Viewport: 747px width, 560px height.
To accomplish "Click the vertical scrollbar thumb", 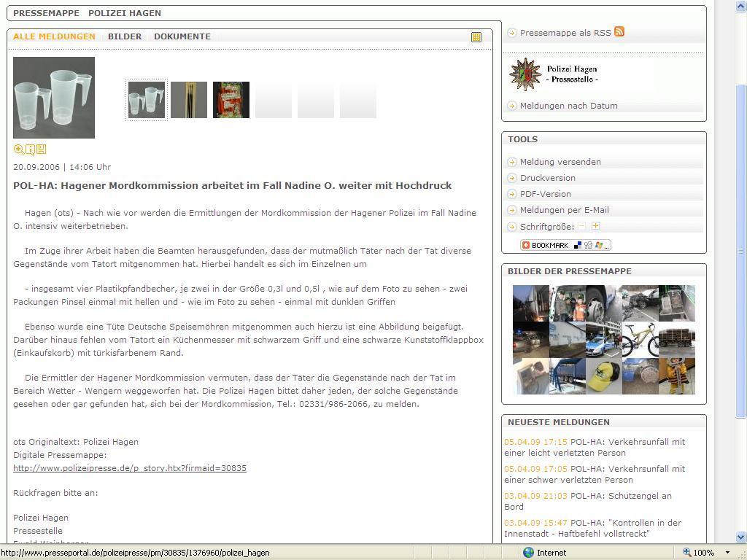I will point(741,251).
